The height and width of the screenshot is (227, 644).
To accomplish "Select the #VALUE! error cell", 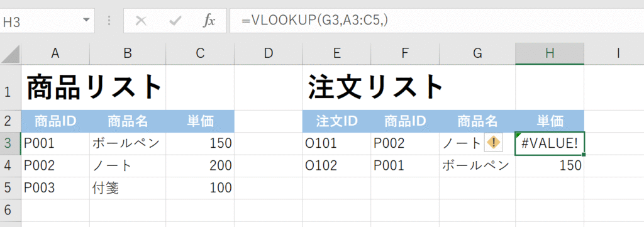I will [x=550, y=143].
